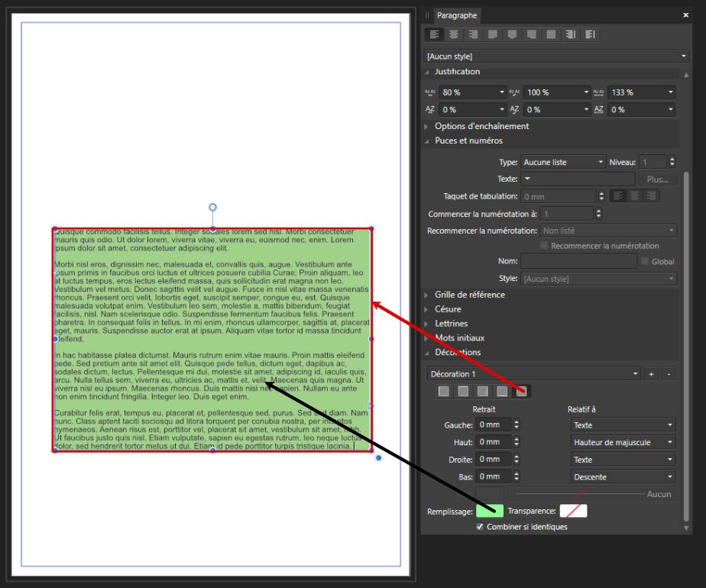Center-align the bullet list tab icon

(634, 196)
